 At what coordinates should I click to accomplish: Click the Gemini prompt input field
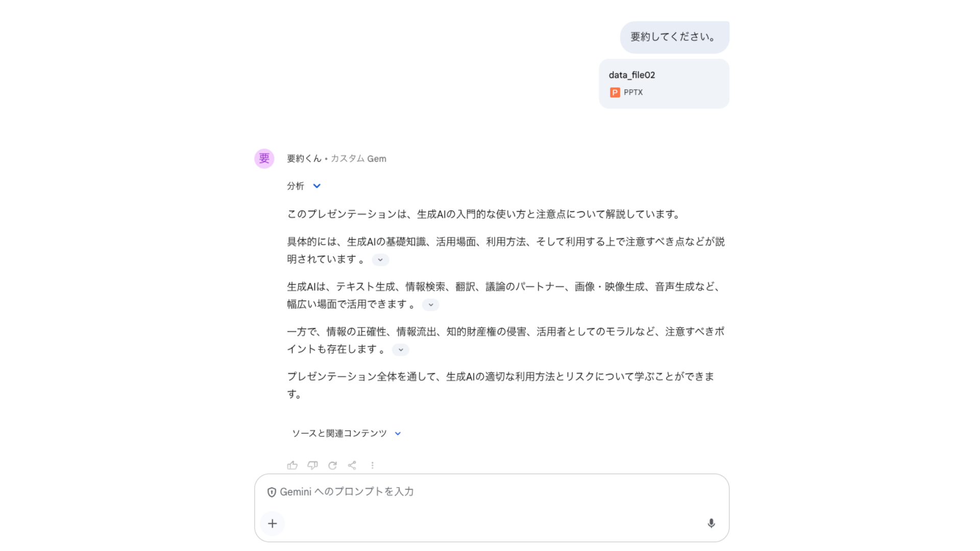[459, 492]
